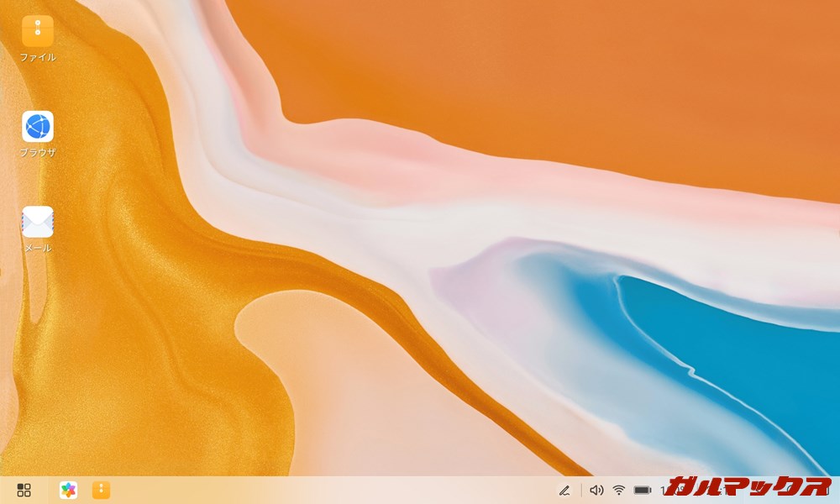Enable stylus handwriting mode from the tray
This screenshot has width=840, height=504.
(565, 489)
